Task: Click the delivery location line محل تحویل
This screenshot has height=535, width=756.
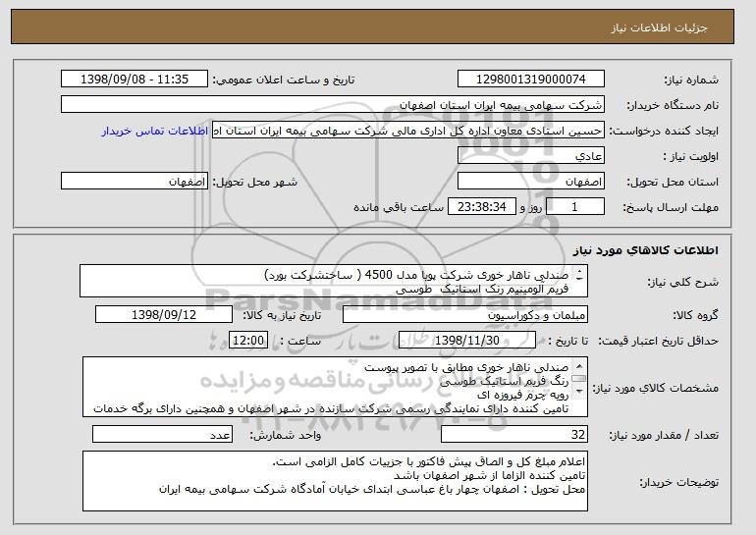Action: [x=372, y=489]
